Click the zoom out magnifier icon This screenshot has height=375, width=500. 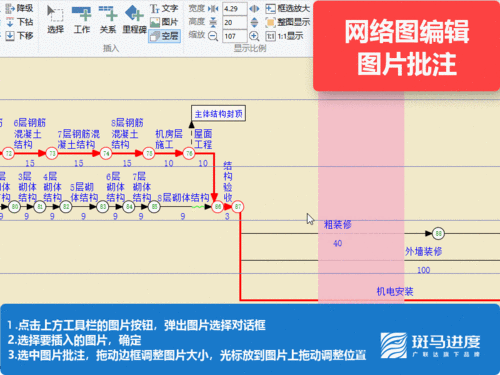[x=213, y=36]
